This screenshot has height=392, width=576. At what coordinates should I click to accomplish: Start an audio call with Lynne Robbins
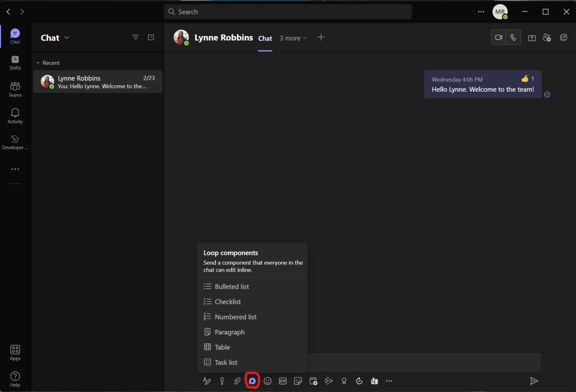pos(513,37)
